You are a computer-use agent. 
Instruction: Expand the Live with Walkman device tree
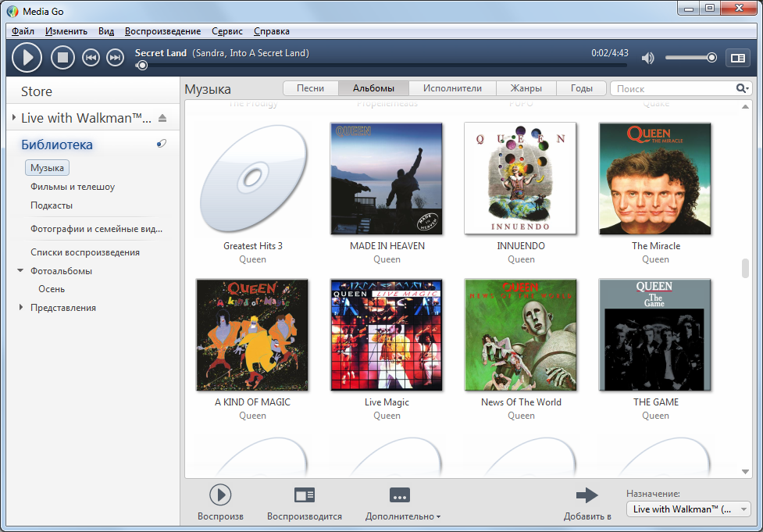pyautogui.click(x=13, y=117)
